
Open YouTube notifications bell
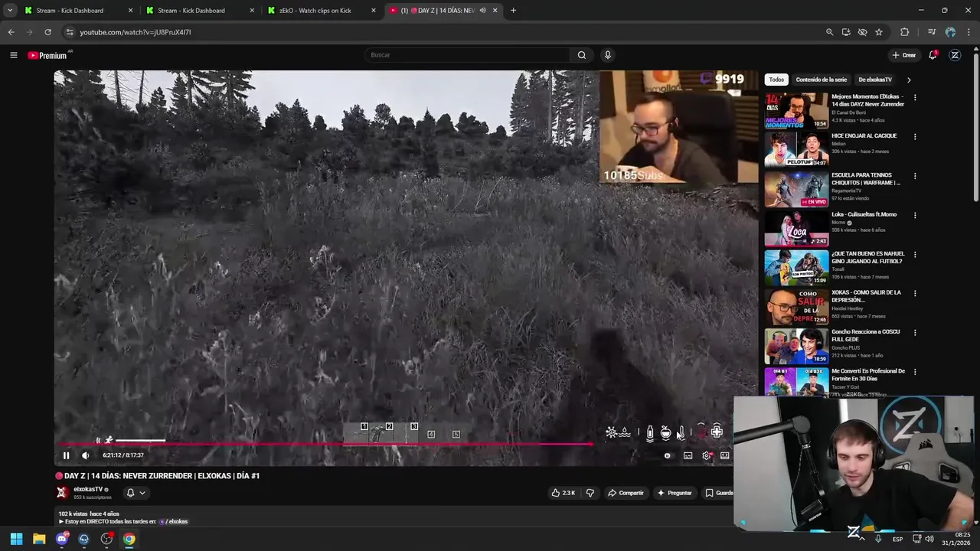pyautogui.click(x=933, y=55)
